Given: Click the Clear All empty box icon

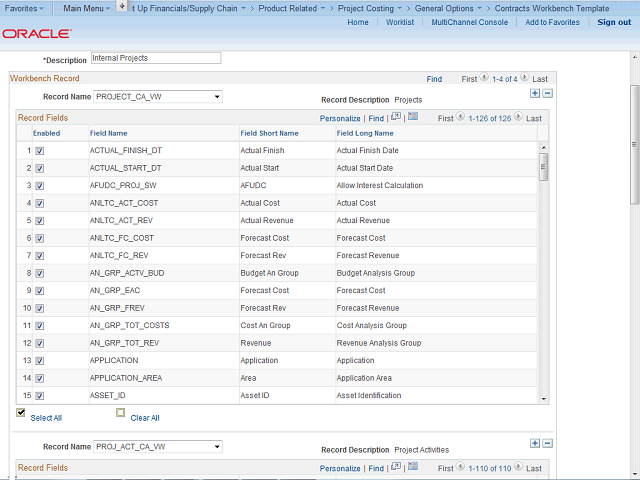Looking at the screenshot, I should [x=120, y=413].
